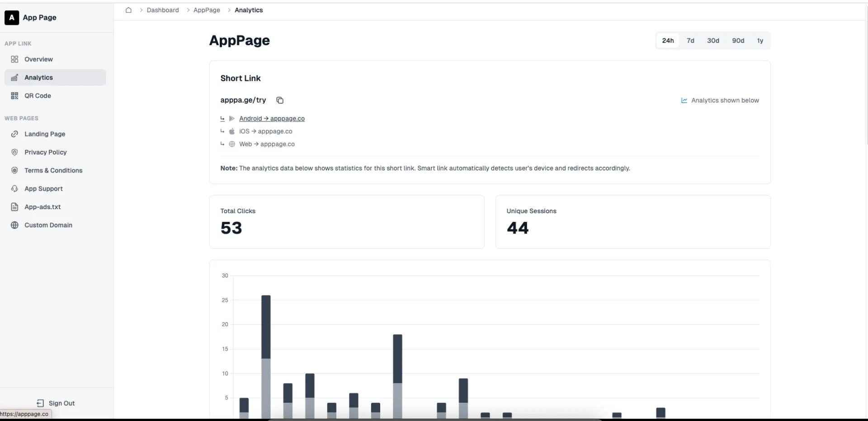Click the App Support headset icon
Image resolution: width=868 pixels, height=421 pixels.
(14, 189)
